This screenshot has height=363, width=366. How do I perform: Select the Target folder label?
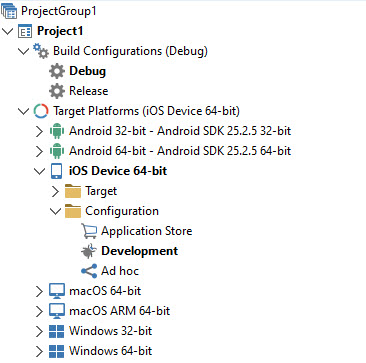pos(101,191)
